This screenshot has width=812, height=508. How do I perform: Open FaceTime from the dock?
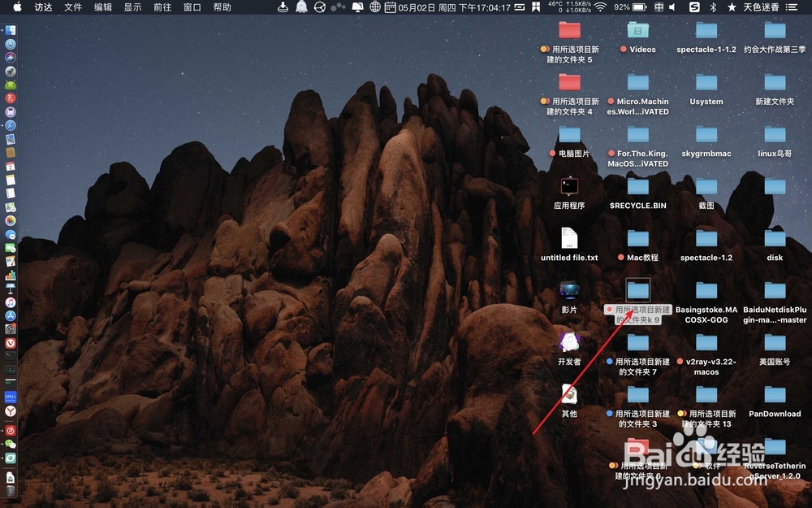point(11,248)
